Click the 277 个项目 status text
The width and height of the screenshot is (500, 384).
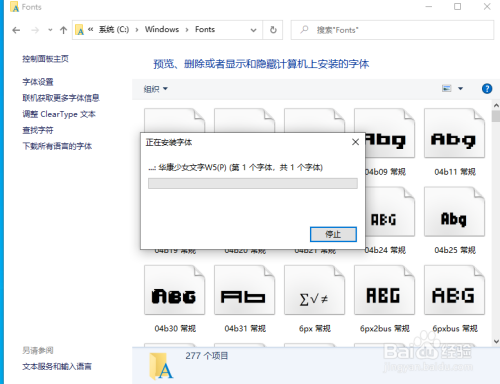click(x=207, y=356)
